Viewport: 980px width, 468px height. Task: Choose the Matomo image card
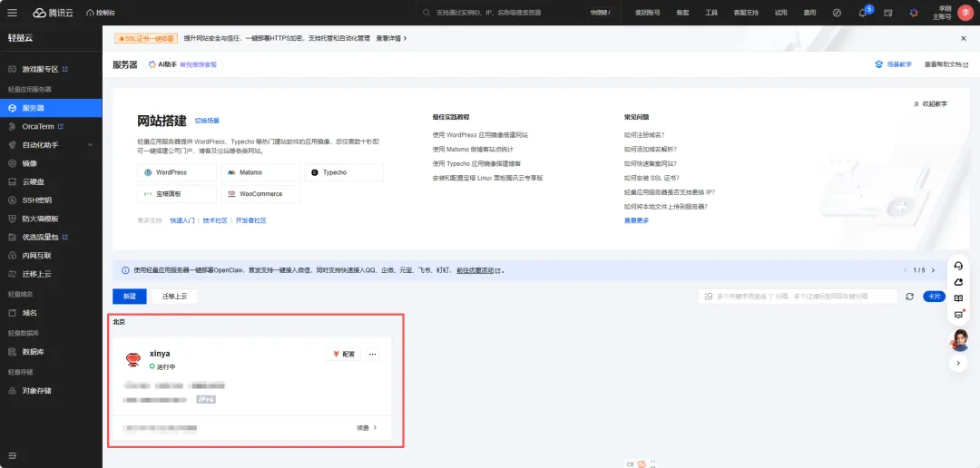pyautogui.click(x=260, y=172)
